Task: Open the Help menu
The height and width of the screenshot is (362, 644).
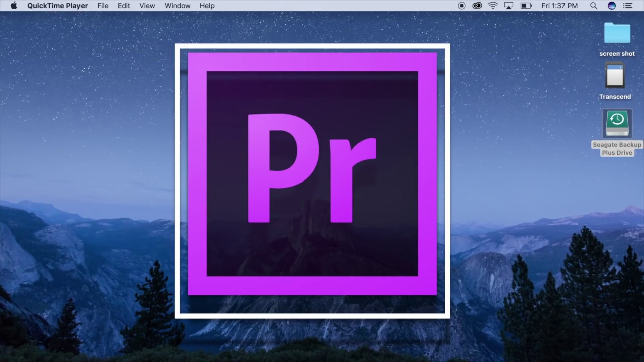Action: pyautogui.click(x=207, y=6)
